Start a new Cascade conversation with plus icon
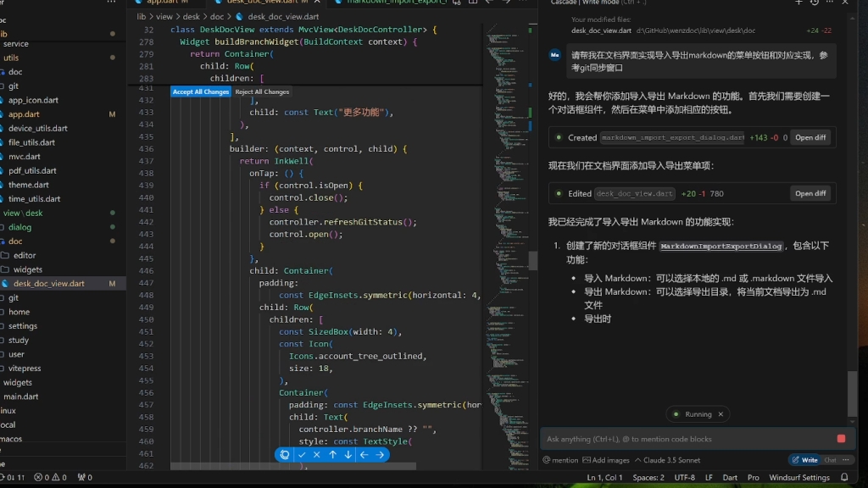868x488 pixels. pos(798,3)
